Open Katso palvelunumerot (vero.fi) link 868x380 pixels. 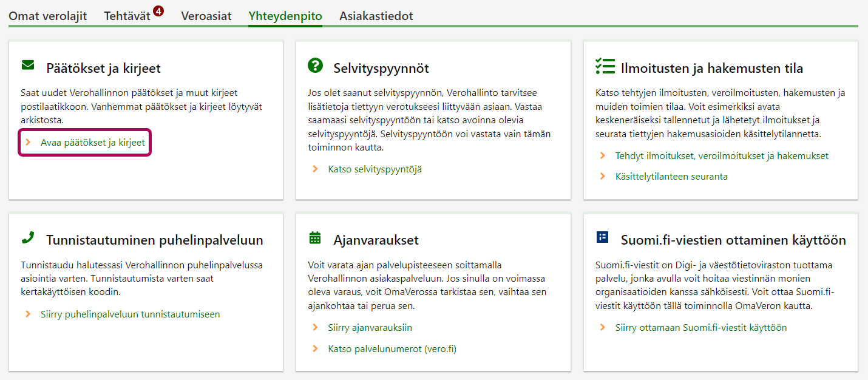click(392, 349)
